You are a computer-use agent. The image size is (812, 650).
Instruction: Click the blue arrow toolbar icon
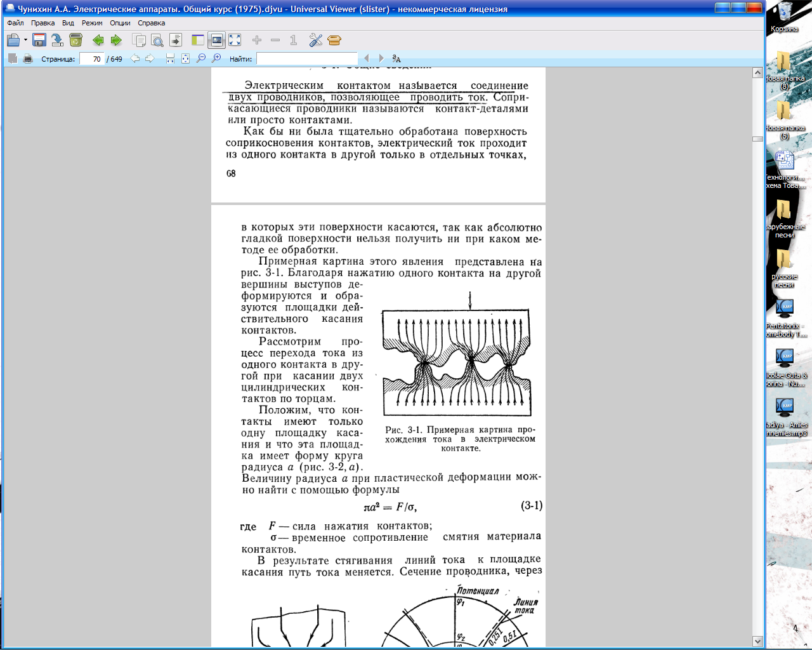point(57,40)
